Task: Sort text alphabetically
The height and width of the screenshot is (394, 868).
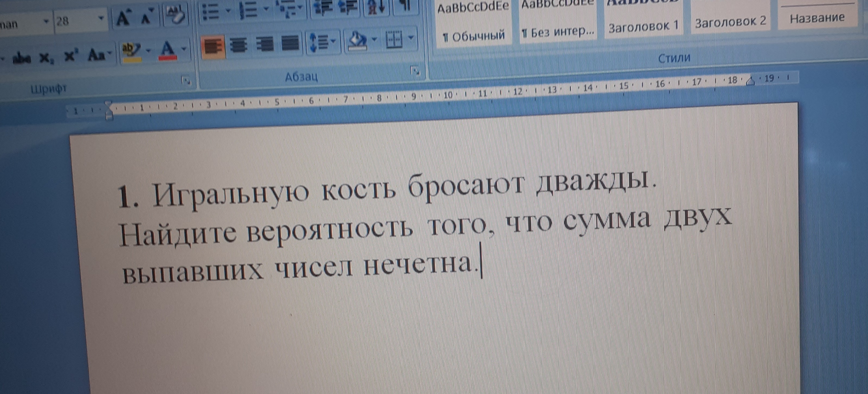Action: [377, 7]
